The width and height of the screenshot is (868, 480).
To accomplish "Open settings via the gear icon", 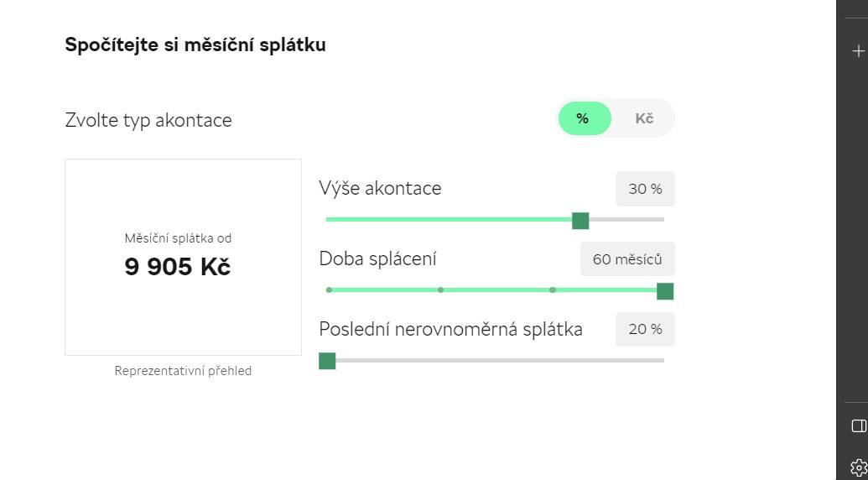I will (859, 467).
